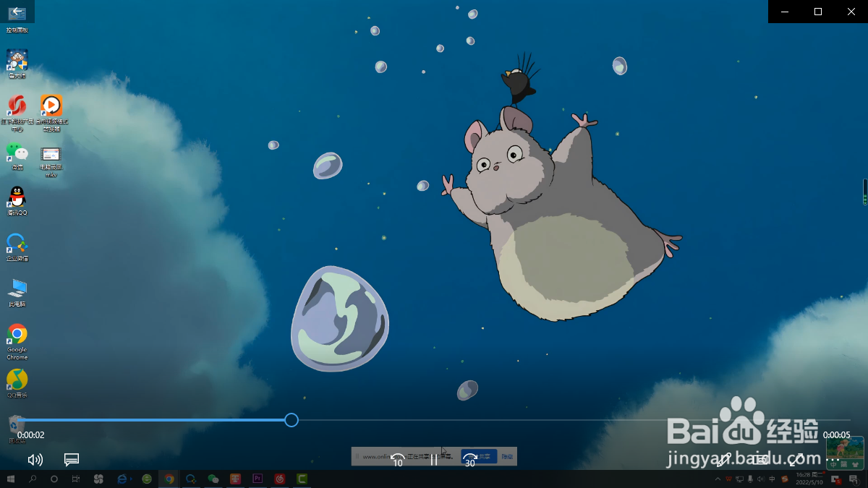Open the green Camtasia taskbar icon
The height and width of the screenshot is (488, 868).
tap(302, 479)
